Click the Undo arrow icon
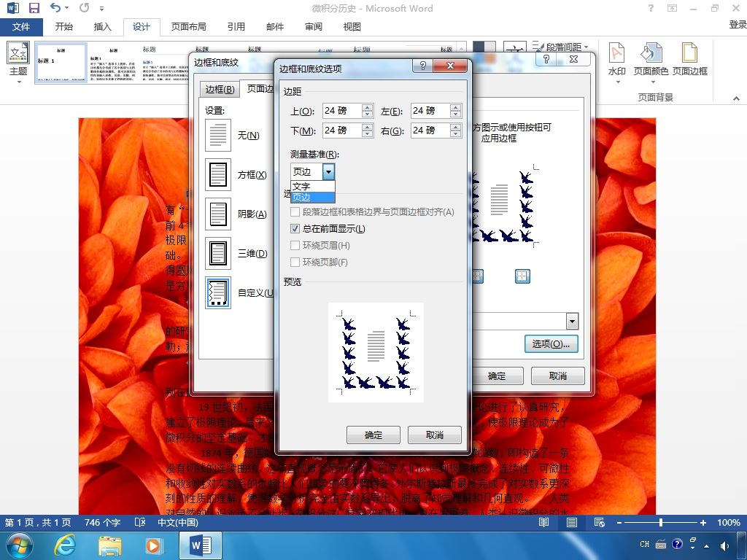The height and width of the screenshot is (560, 747). 55,7
